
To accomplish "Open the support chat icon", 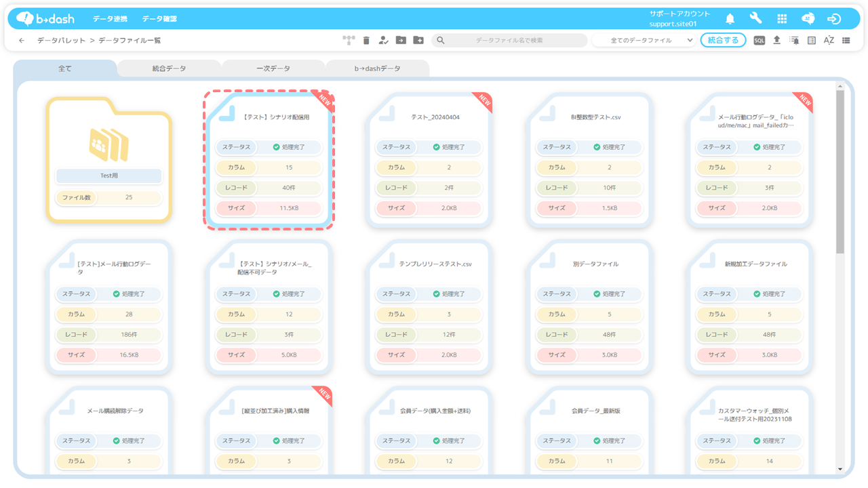I will point(808,19).
